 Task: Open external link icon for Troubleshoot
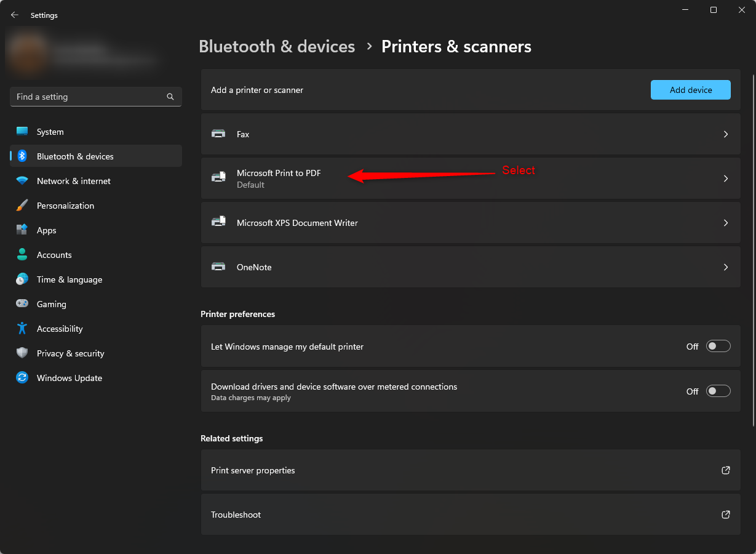pyautogui.click(x=726, y=515)
